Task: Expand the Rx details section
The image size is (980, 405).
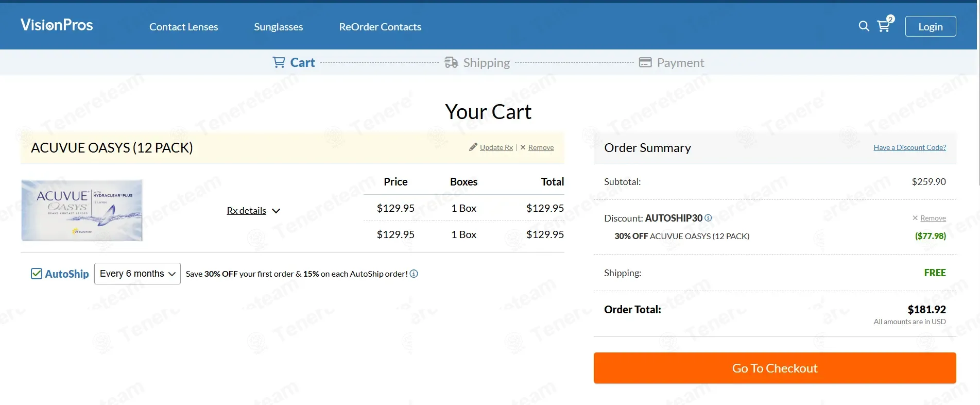Action: coord(253,211)
